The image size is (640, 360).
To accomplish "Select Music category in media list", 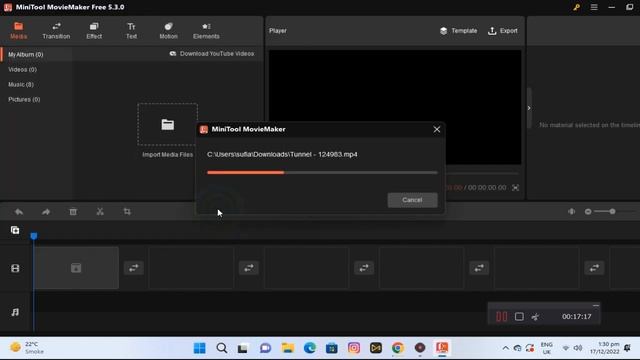I will 21,84.
